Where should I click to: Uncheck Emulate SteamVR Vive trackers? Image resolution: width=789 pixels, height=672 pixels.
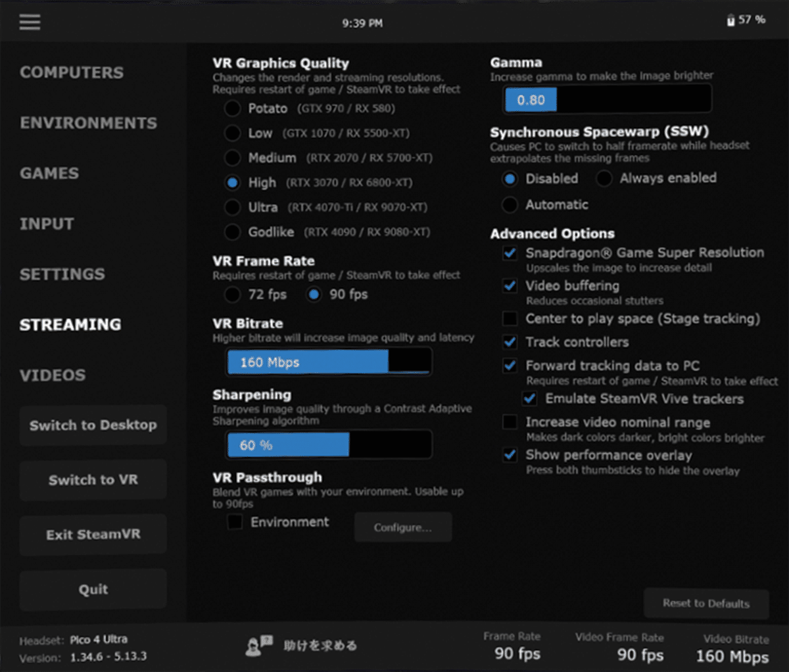[x=529, y=398]
